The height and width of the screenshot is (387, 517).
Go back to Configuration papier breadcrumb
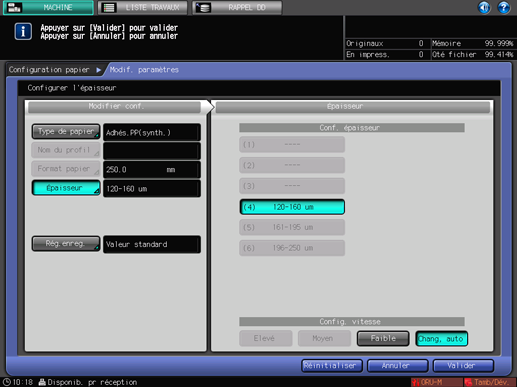49,70
